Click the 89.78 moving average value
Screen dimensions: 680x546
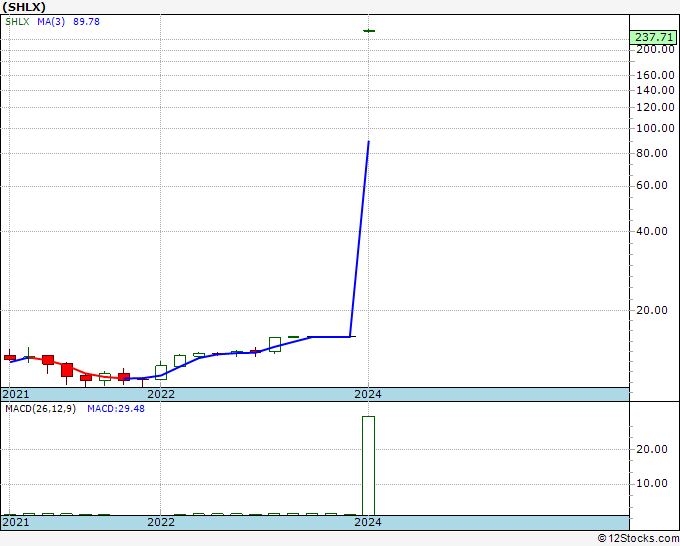pos(86,22)
